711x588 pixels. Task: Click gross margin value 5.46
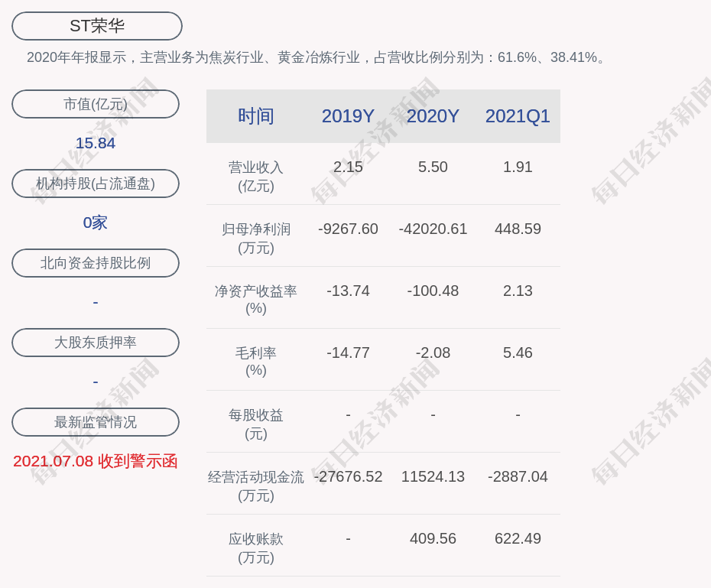click(518, 352)
